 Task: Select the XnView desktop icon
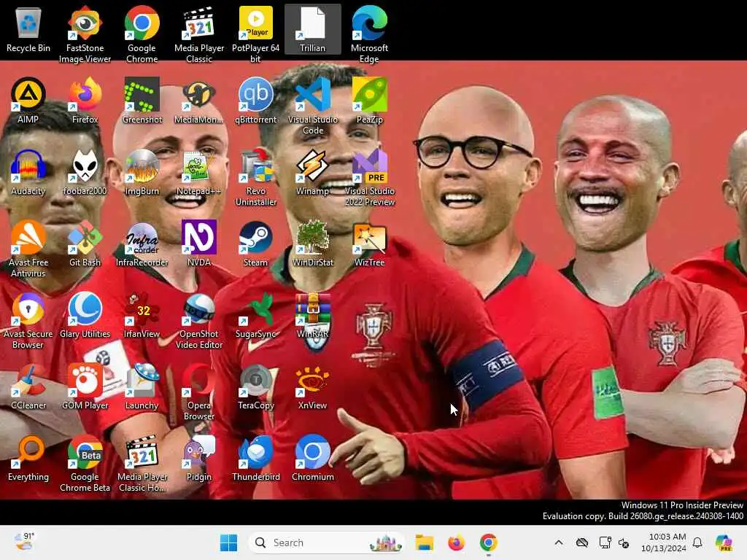coord(312,386)
